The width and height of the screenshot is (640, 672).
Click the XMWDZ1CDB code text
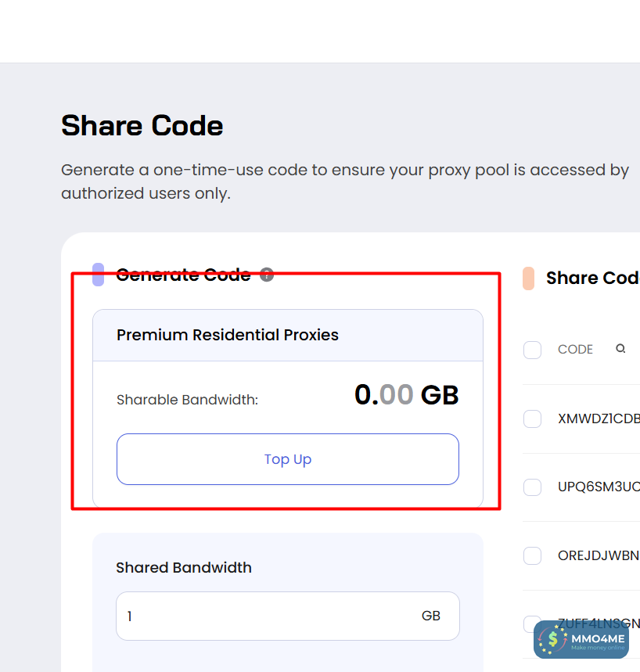(x=599, y=419)
